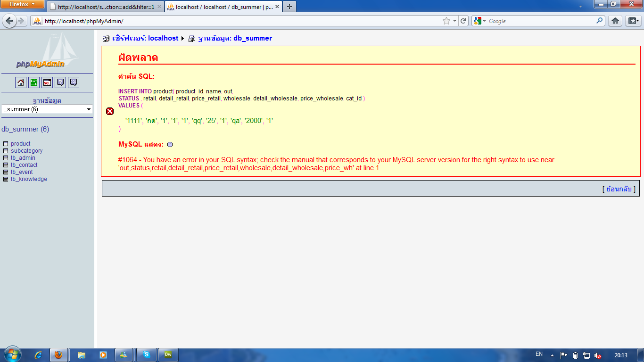This screenshot has width=644, height=362.
Task: Close the phpMyAdmin db_summer tab
Action: (277, 7)
